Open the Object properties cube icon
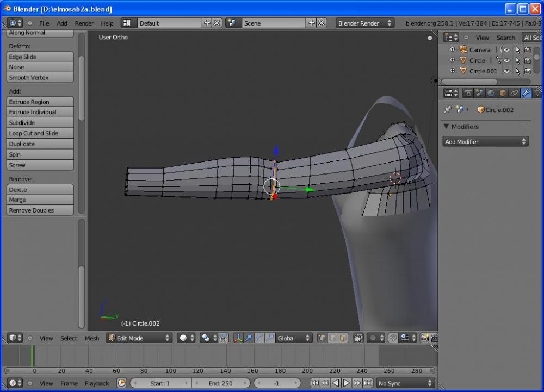The height and width of the screenshot is (392, 544). (x=503, y=93)
